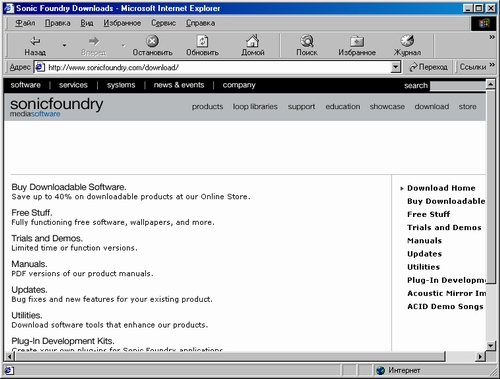Click the Go (Переход) button
This screenshot has height=379, width=500.
click(x=428, y=67)
